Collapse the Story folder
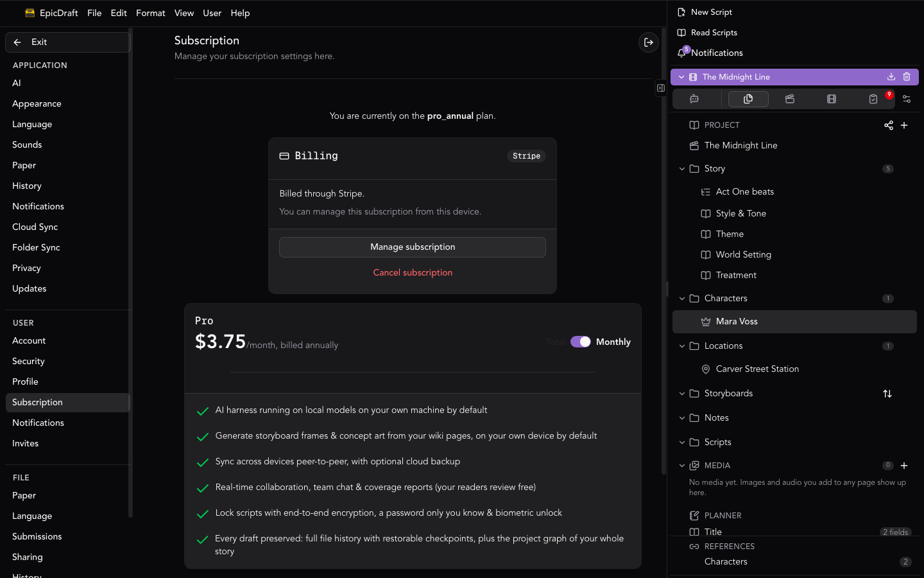 coord(682,169)
